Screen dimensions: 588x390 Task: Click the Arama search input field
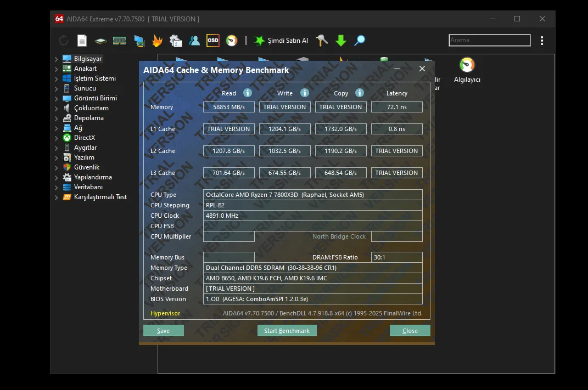tap(489, 41)
